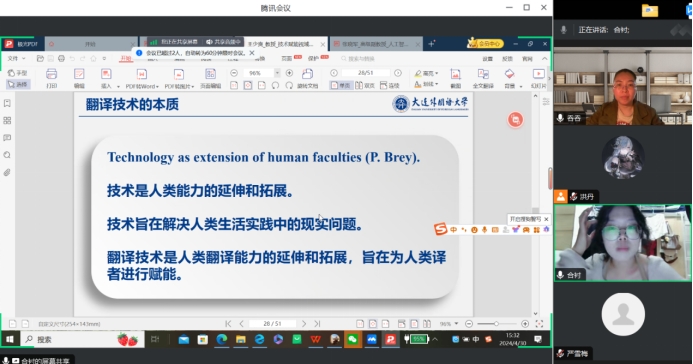Click the screenshot (截图) tool icon

[x=455, y=78]
